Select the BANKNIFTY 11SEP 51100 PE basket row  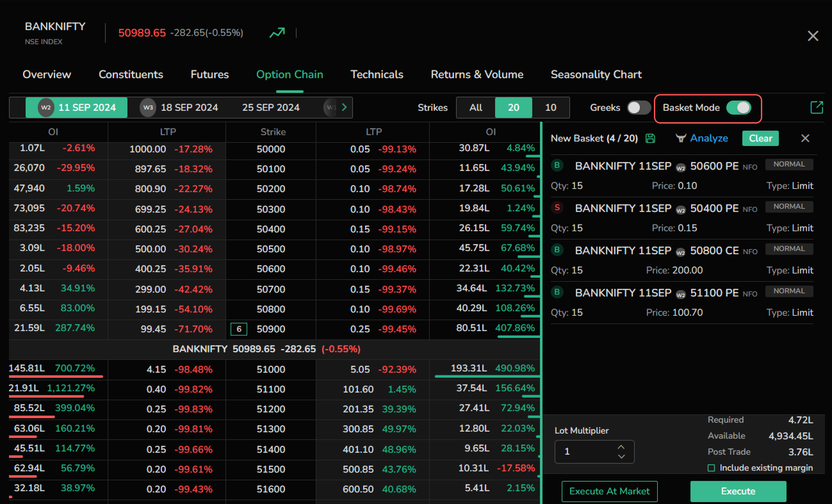click(682, 303)
